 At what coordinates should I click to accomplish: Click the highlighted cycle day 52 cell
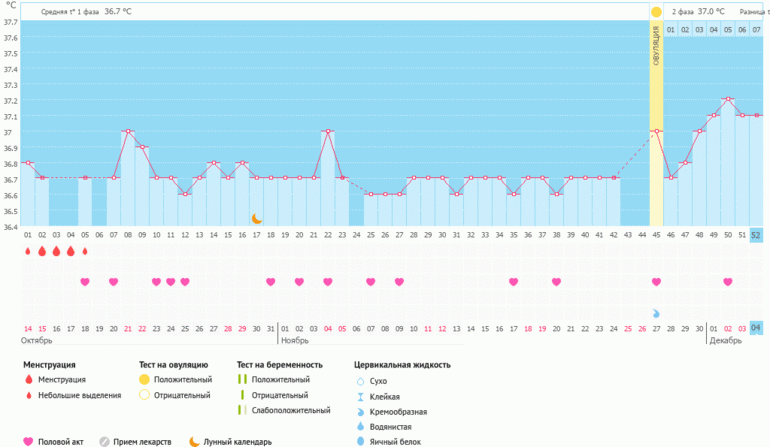pos(756,235)
